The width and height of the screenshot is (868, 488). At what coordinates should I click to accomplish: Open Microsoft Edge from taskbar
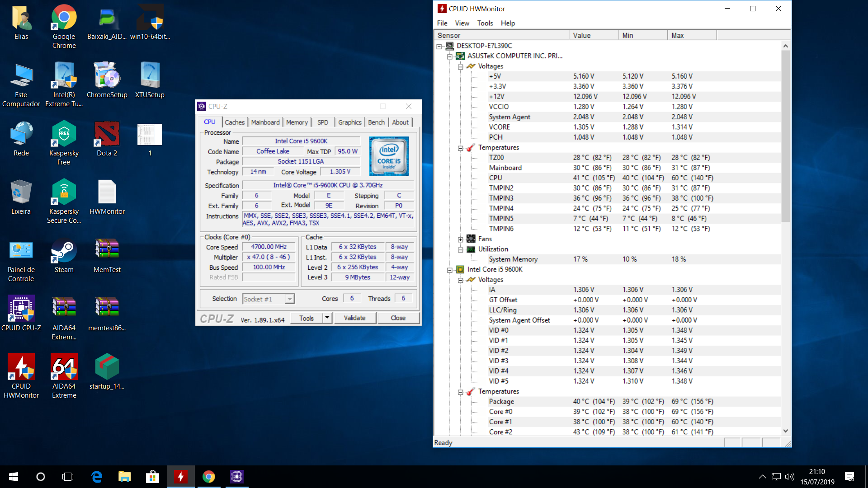pyautogui.click(x=97, y=477)
